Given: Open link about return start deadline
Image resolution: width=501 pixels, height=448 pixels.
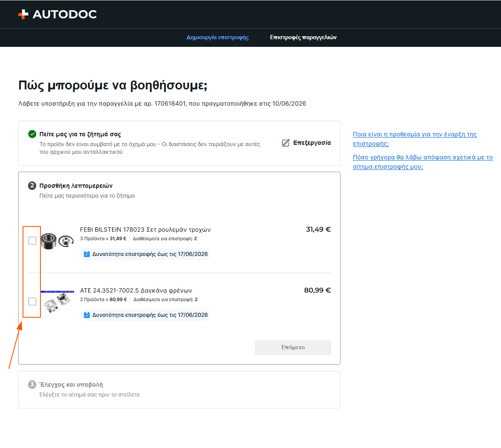Looking at the screenshot, I should point(415,139).
